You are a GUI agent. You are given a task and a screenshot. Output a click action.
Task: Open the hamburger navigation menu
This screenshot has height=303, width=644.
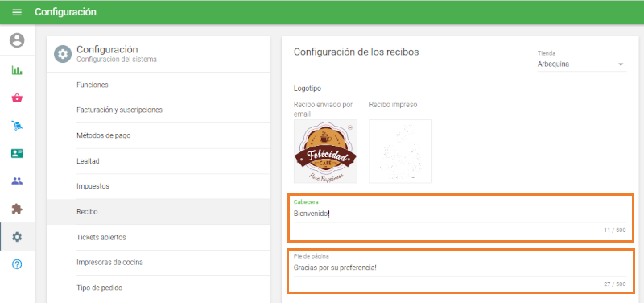point(17,12)
